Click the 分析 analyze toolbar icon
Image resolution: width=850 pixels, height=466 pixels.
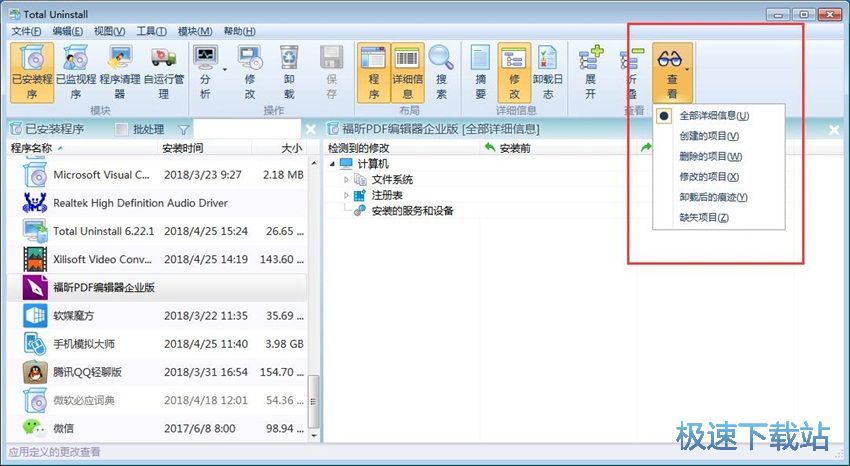205,58
